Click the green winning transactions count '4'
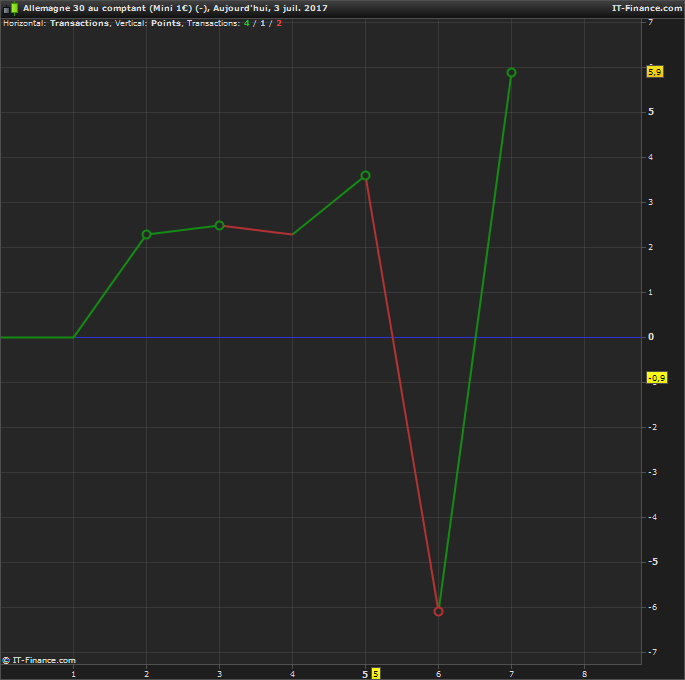685x680 pixels. coord(246,23)
